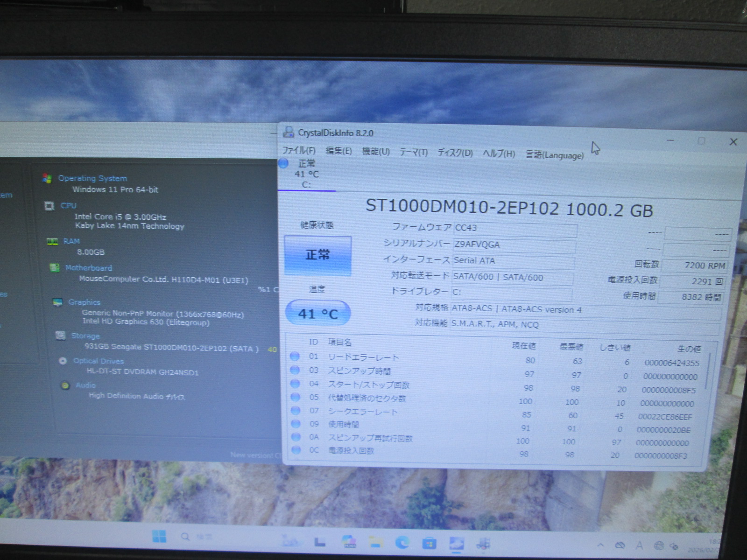Open the ファイル(F) menu
This screenshot has width=747, height=560.
[x=299, y=150]
